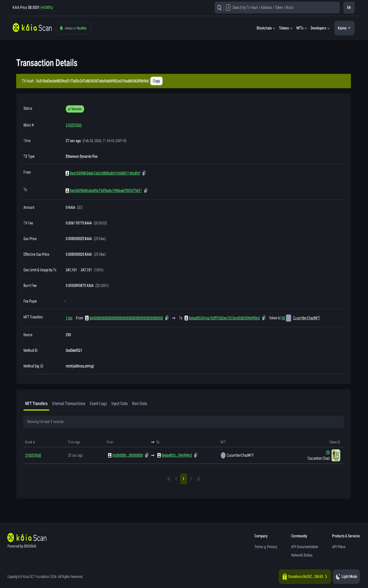Switch to Light Mode
Image resolution: width=368 pixels, height=588 pixels.
pyautogui.click(x=346, y=576)
